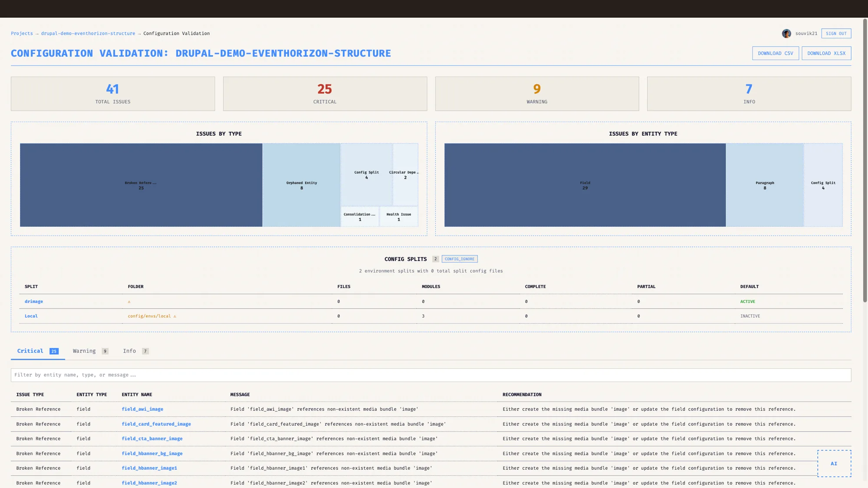Click the 9 Warning summary card
This screenshot has height=488, width=868.
pyautogui.click(x=537, y=94)
